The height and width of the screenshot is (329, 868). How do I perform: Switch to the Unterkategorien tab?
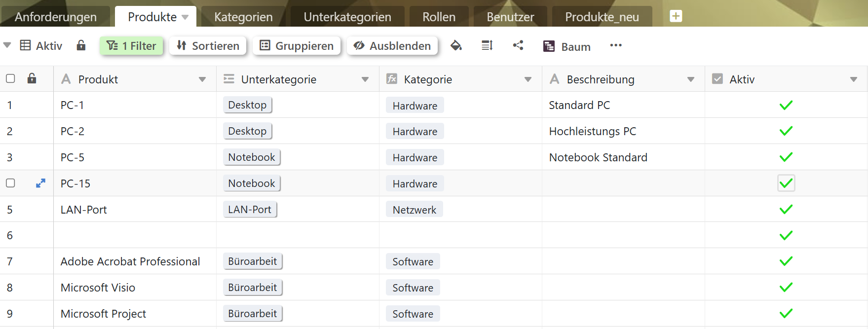[x=347, y=17]
